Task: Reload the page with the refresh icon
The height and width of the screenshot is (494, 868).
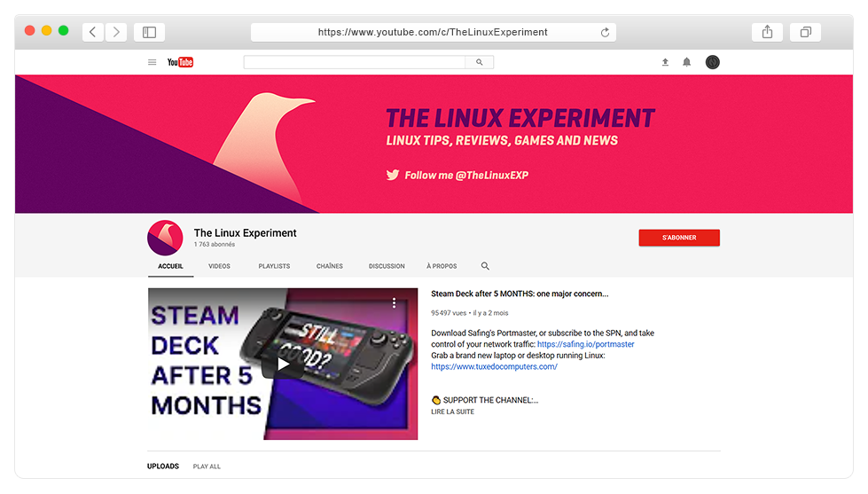Action: pos(605,32)
